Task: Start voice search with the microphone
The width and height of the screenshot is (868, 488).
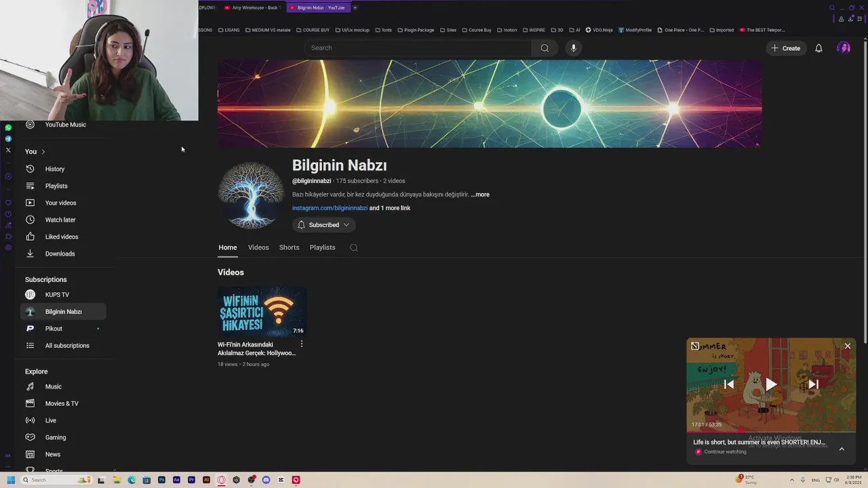Action: point(574,48)
